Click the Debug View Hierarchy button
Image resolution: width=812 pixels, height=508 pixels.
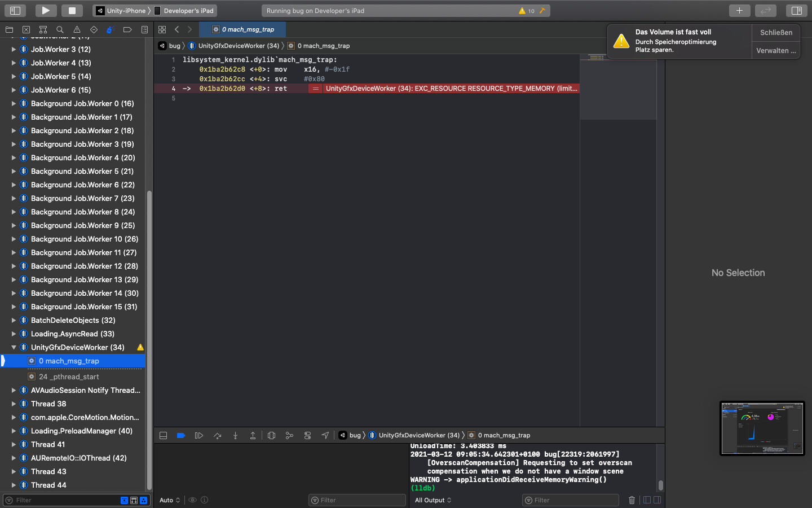(271, 435)
